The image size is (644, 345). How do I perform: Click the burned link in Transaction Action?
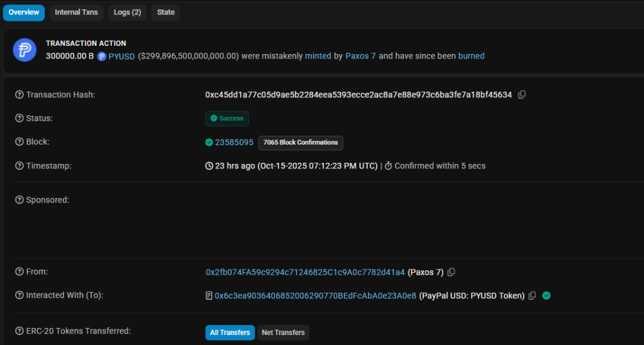471,56
